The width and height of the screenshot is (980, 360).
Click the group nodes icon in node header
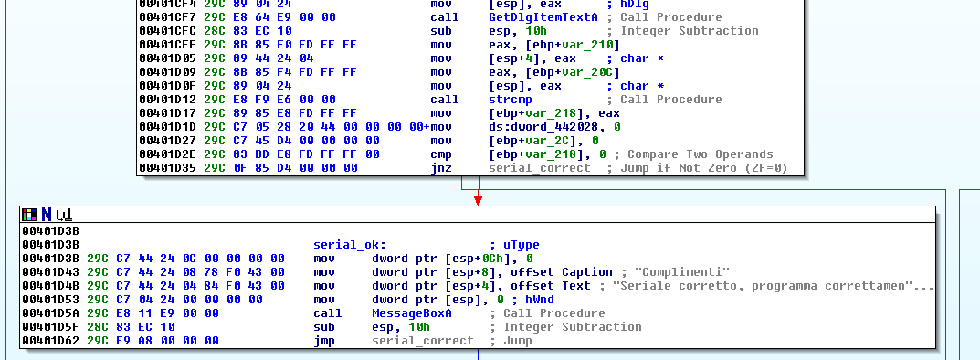[64, 215]
